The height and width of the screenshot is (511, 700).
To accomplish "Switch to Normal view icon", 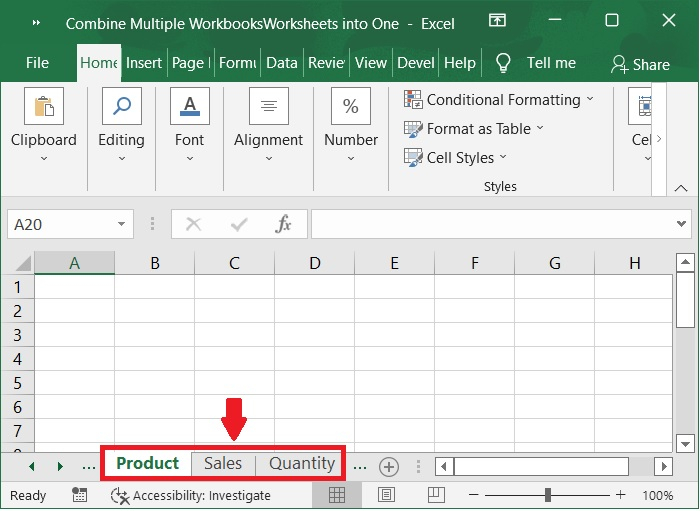I will pyautogui.click(x=337, y=495).
